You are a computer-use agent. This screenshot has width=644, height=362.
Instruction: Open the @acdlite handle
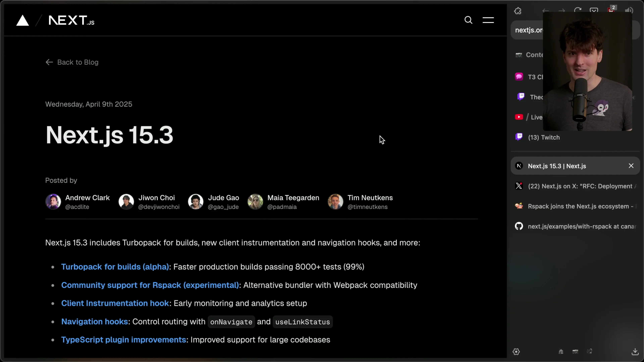click(77, 207)
